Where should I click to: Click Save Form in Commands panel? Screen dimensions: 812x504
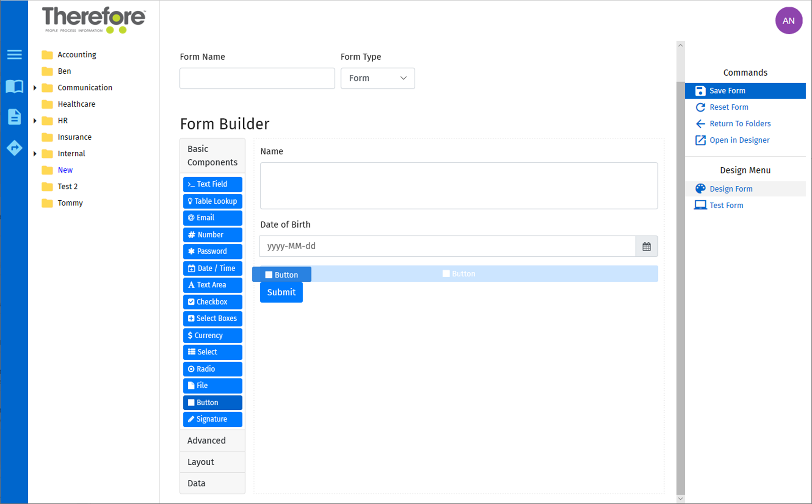[727, 90]
